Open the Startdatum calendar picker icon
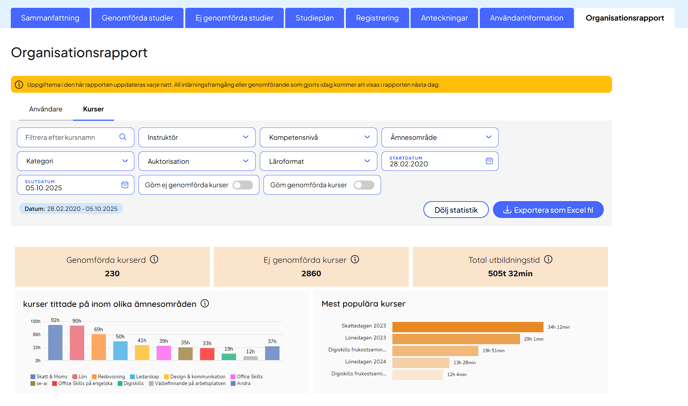Viewport: 688px width, 406px height. (489, 161)
